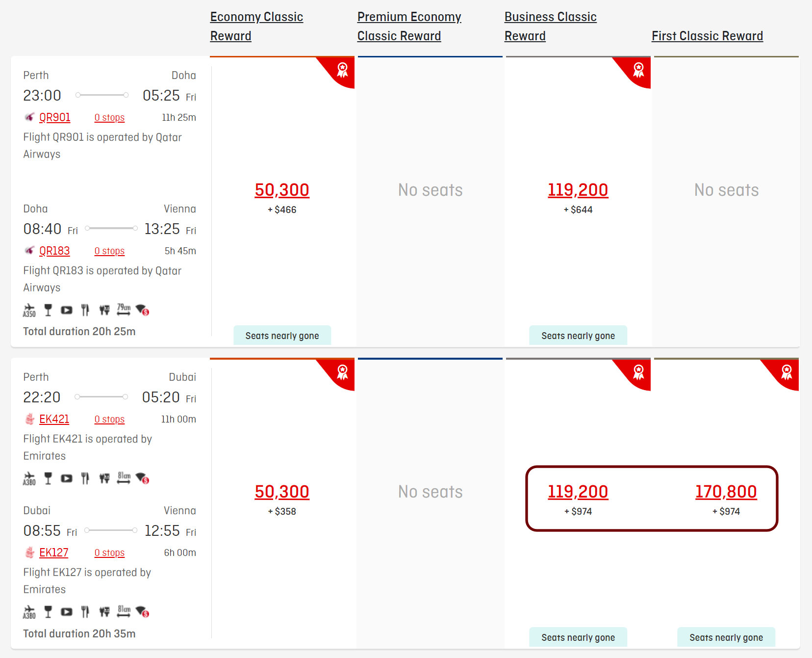This screenshot has height=658, width=812.
Task: Click the reward ribbon on Qatar Business fare
Action: [x=638, y=70]
